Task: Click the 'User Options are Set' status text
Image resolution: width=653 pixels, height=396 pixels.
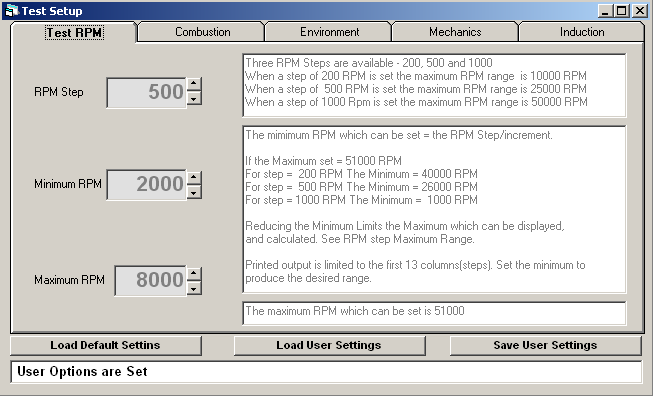Action: pyautogui.click(x=82, y=371)
